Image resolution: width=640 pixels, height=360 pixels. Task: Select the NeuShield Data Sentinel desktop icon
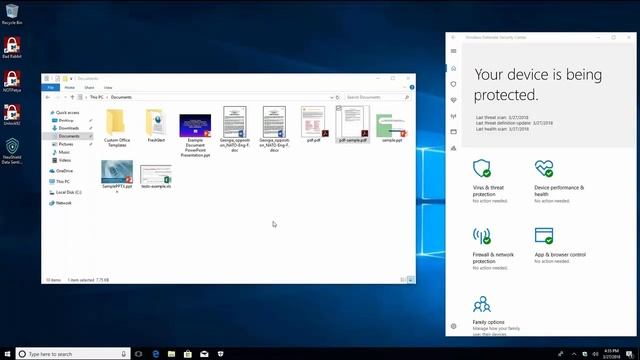coord(12,151)
